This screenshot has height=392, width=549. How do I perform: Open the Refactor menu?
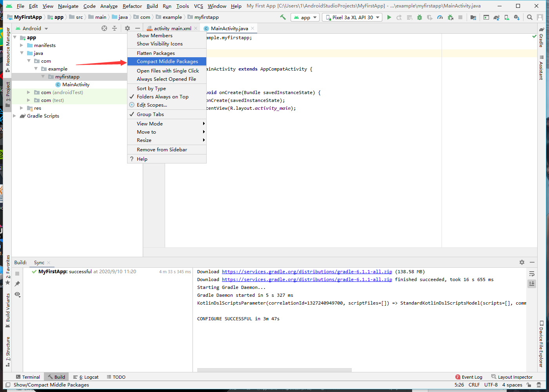132,6
